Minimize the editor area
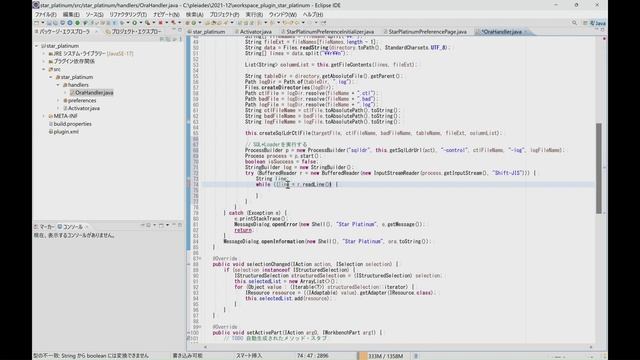Screen dimensions: 640x360 [x=596, y=30]
